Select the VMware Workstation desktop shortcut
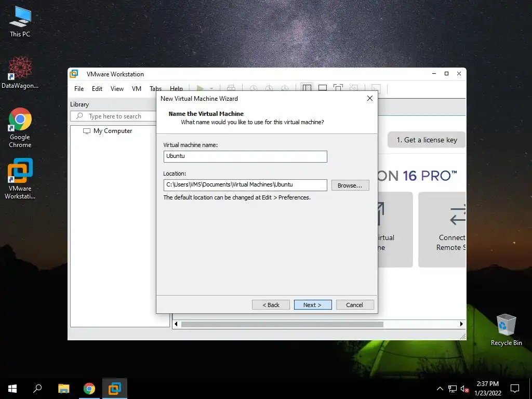This screenshot has height=399, width=532. pyautogui.click(x=20, y=179)
